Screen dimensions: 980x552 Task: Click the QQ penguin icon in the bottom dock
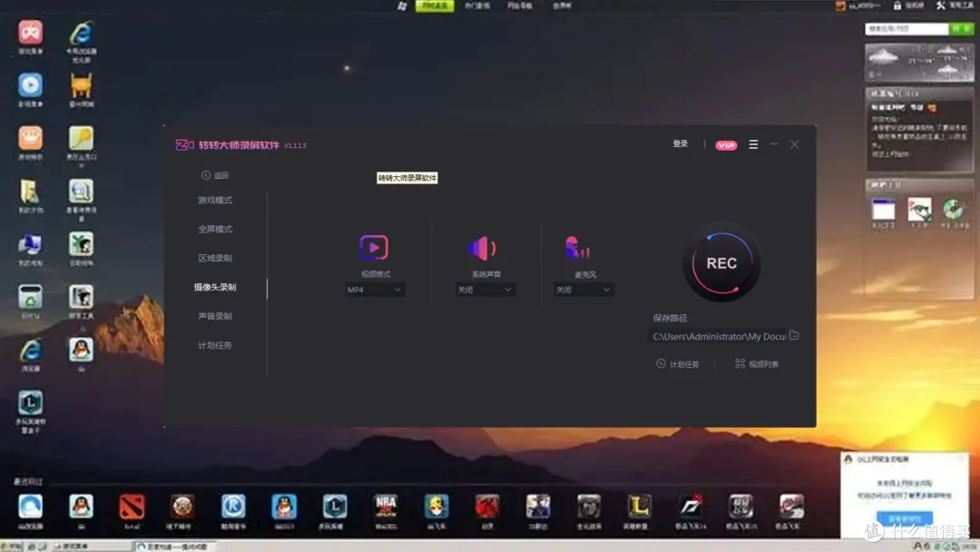(82, 507)
